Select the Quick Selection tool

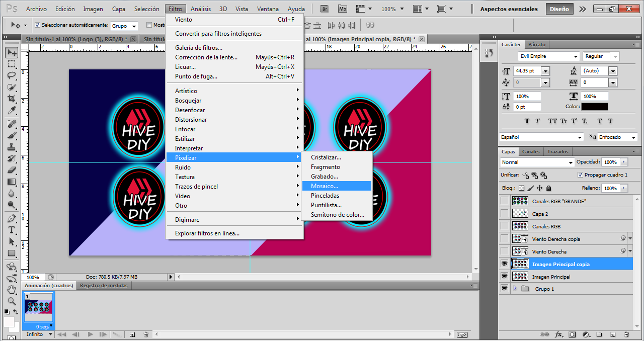12,87
